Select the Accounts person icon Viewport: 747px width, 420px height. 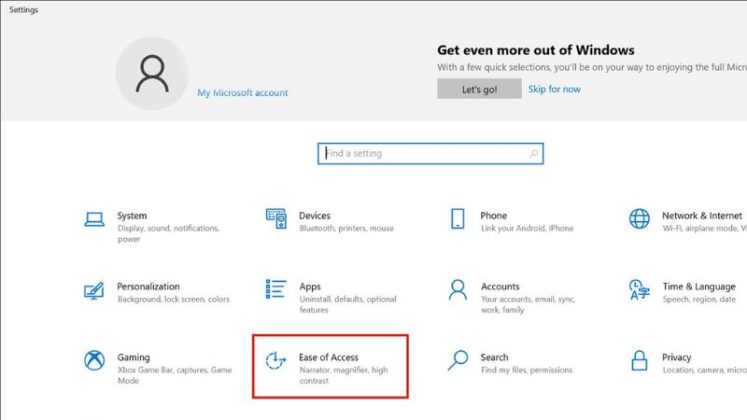point(458,291)
